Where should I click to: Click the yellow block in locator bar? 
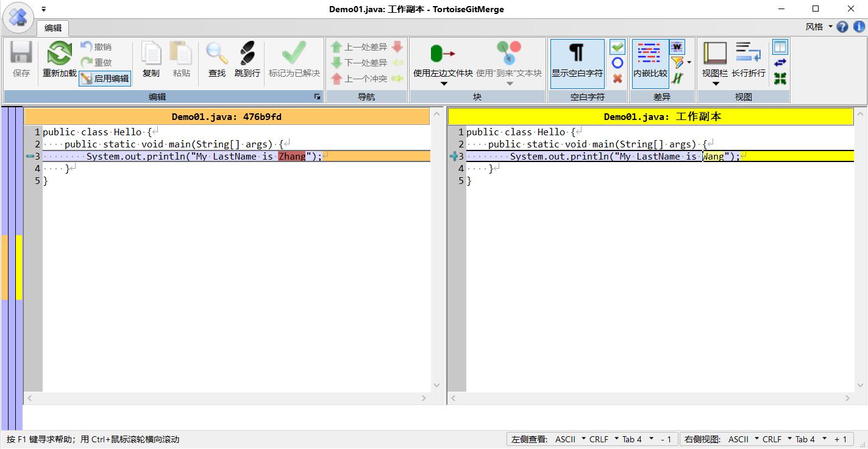(19, 267)
